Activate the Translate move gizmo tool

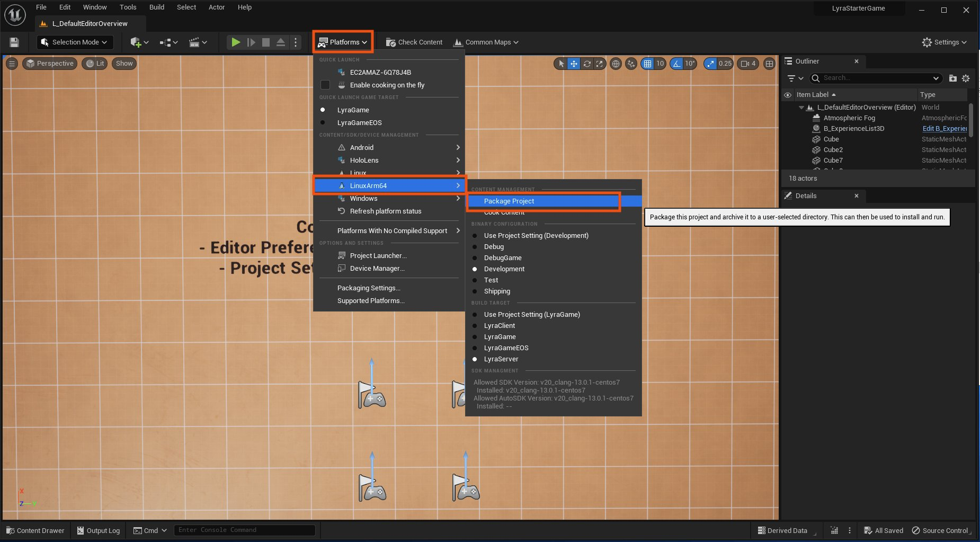pyautogui.click(x=574, y=64)
